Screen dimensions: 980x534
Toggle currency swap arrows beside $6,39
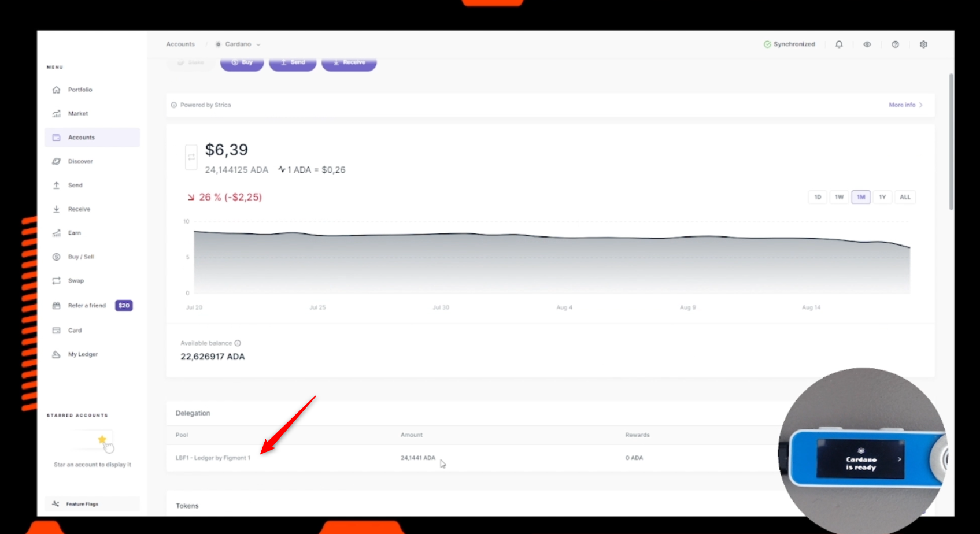[191, 157]
